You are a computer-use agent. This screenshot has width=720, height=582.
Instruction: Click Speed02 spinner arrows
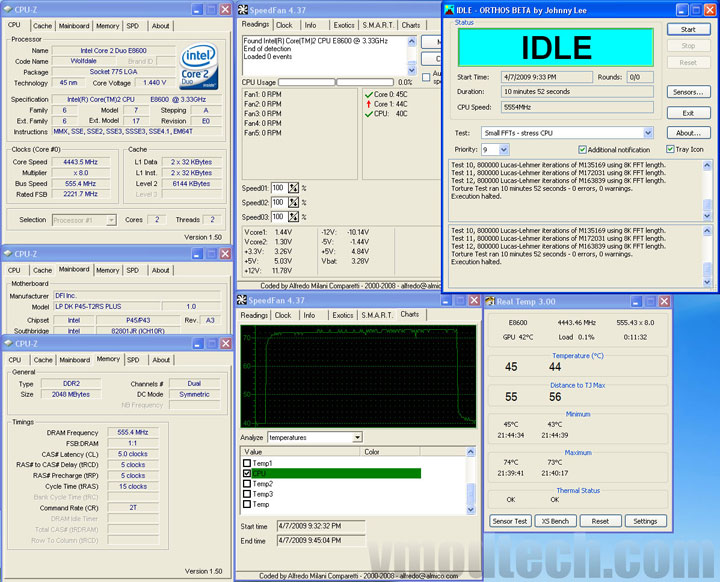tap(293, 202)
